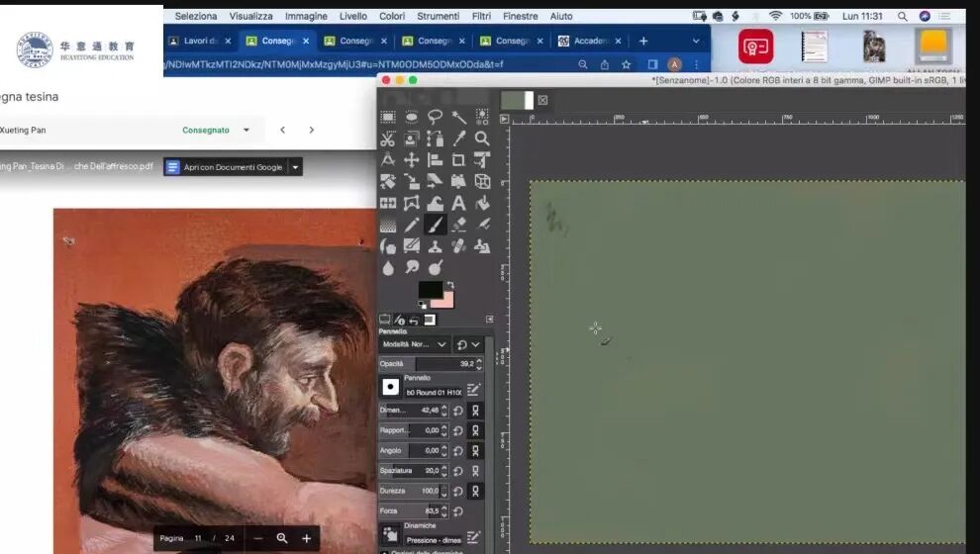
Task: Select the Ellipse Select tool
Action: (411, 117)
